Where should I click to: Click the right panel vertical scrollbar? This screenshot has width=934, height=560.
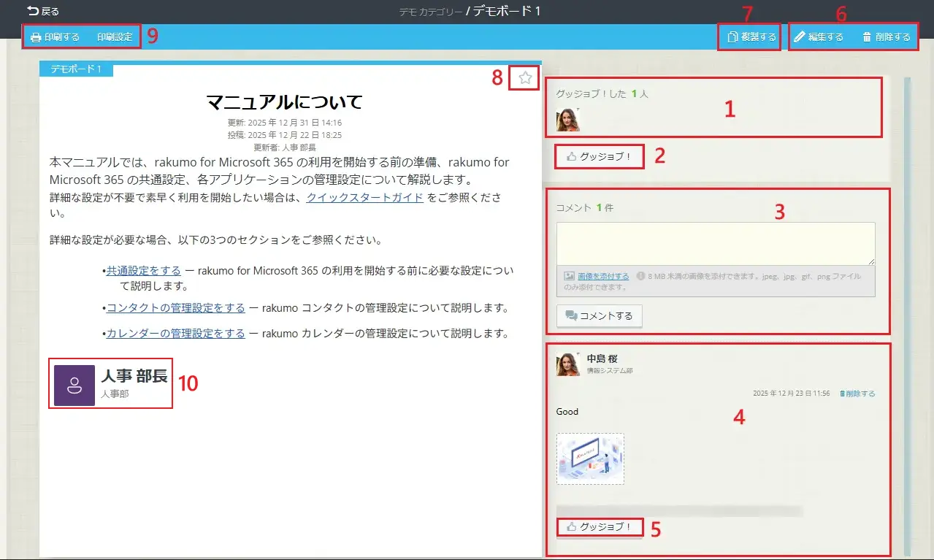pyautogui.click(x=908, y=315)
